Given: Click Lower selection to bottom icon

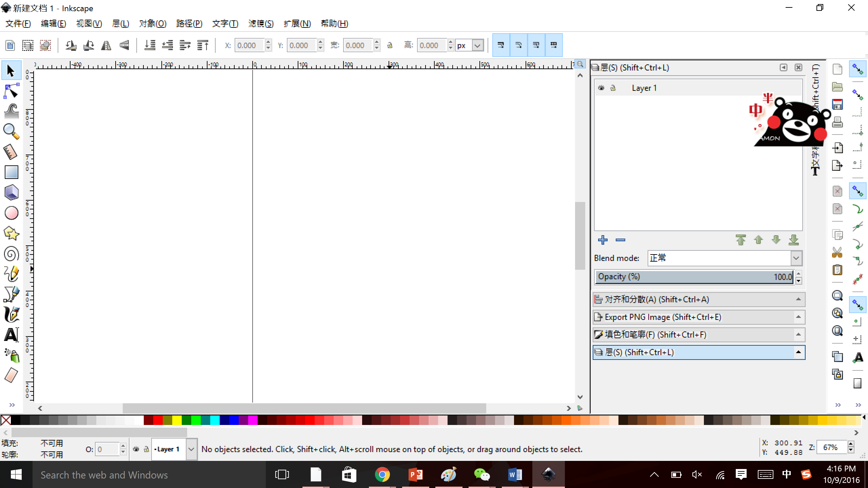Looking at the screenshot, I should click(x=150, y=45).
